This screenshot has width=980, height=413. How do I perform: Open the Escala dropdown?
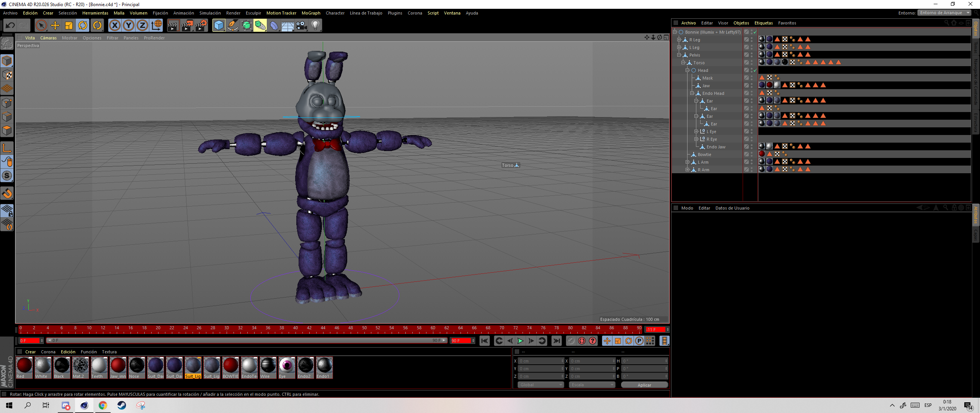point(592,385)
